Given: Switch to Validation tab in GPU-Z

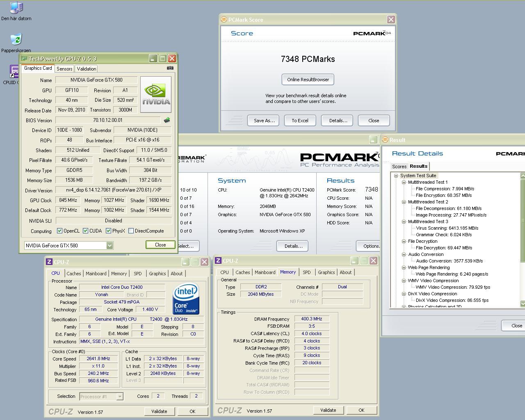Looking at the screenshot, I should click(x=86, y=69).
